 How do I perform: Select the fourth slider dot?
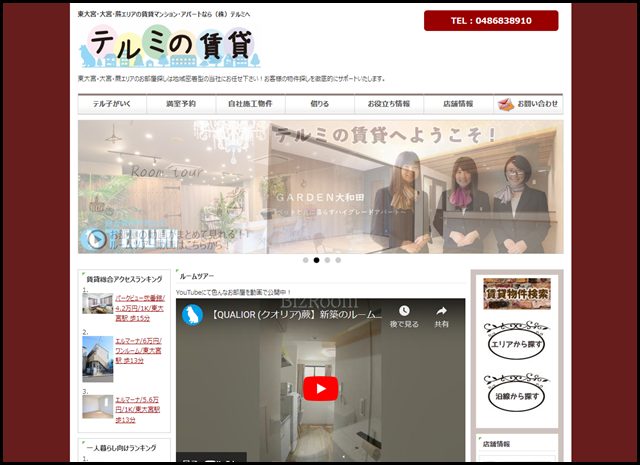[338, 260]
